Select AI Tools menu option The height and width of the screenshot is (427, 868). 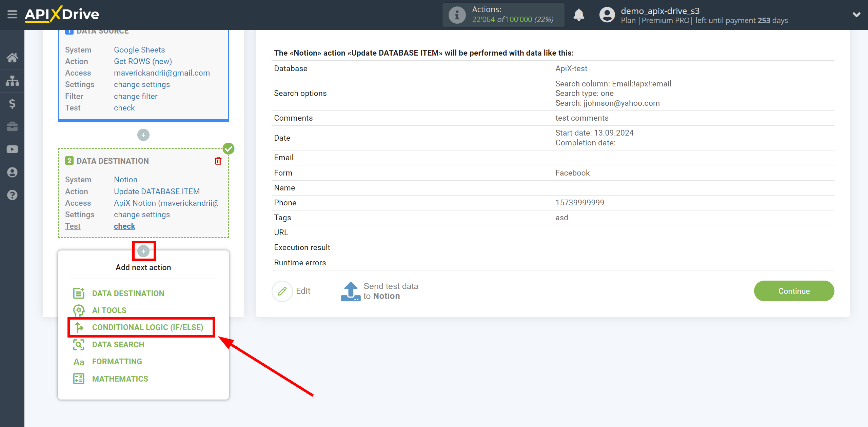[x=109, y=310]
